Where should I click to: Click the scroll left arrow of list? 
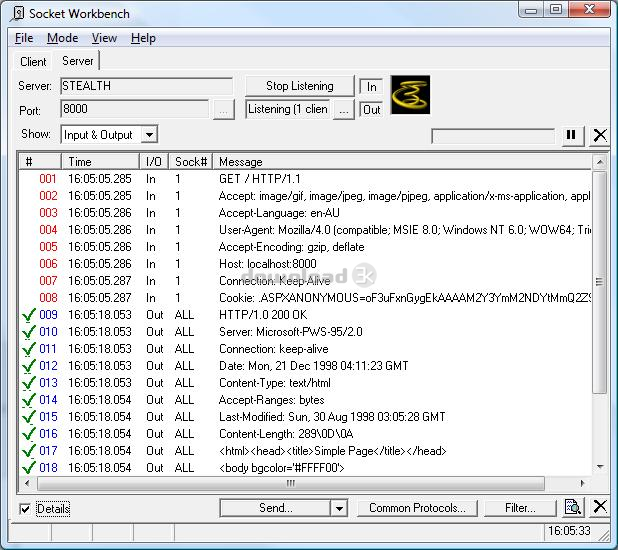[27, 483]
